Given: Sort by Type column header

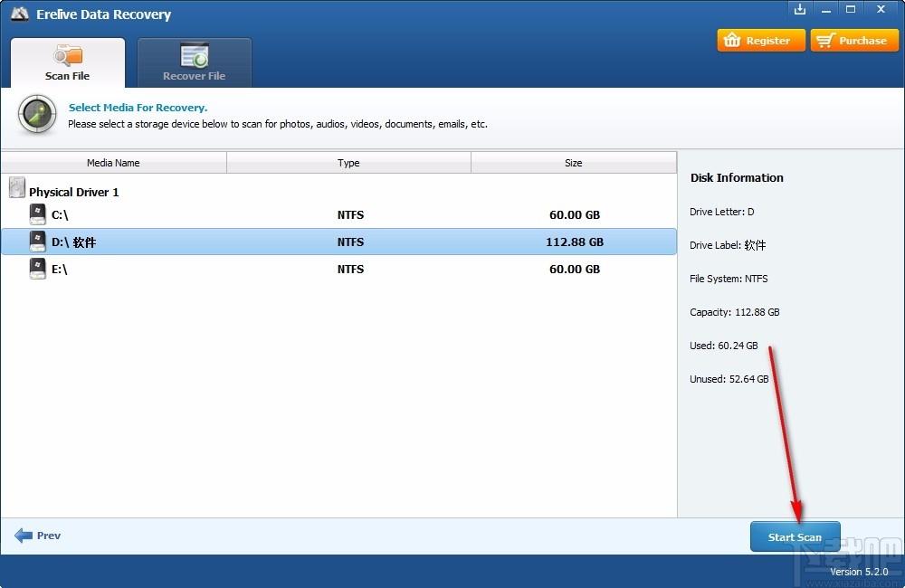Looking at the screenshot, I should pos(348,163).
